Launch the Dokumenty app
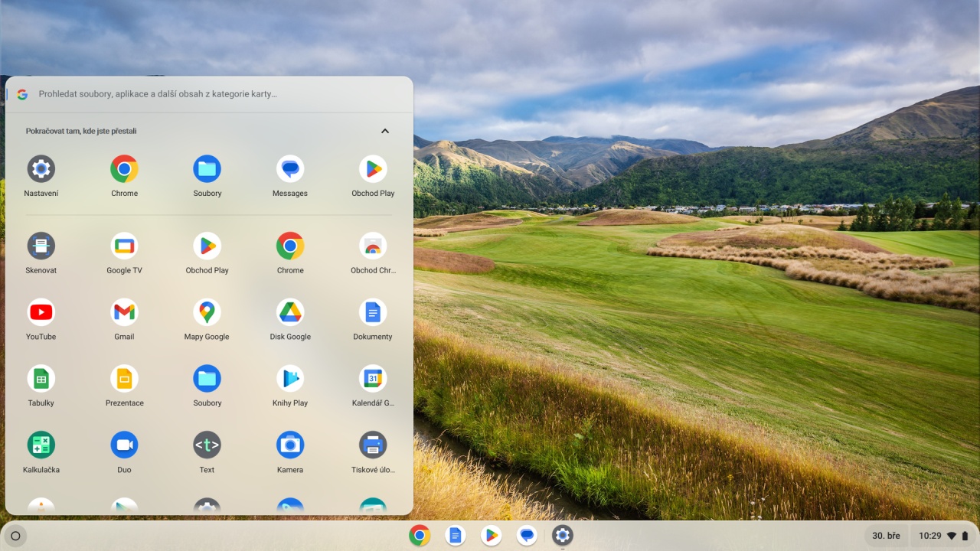 click(x=373, y=320)
